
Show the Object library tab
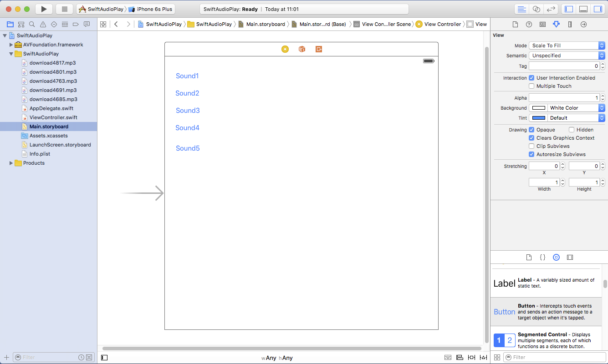pos(556,258)
